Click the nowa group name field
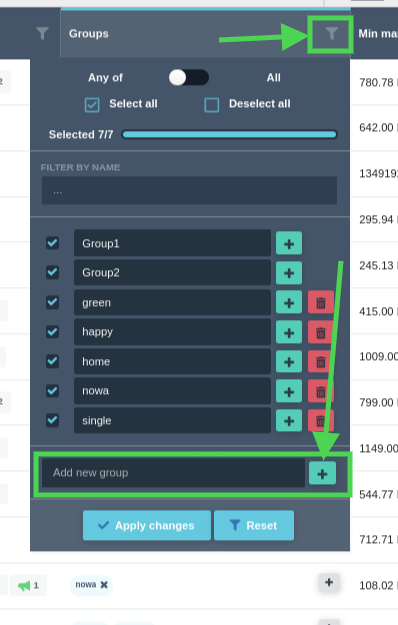Viewport: 398px width, 625px height. click(x=172, y=391)
